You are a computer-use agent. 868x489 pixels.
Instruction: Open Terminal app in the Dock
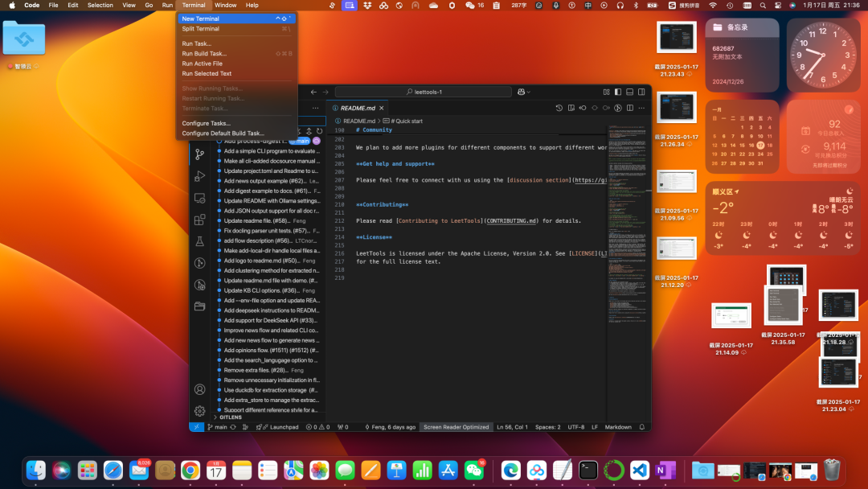(x=588, y=471)
